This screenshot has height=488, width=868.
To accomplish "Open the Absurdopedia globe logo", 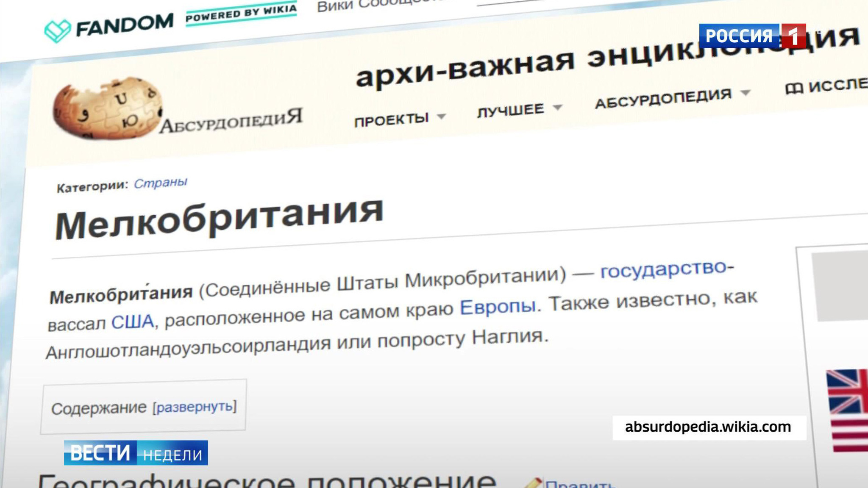I will (107, 108).
